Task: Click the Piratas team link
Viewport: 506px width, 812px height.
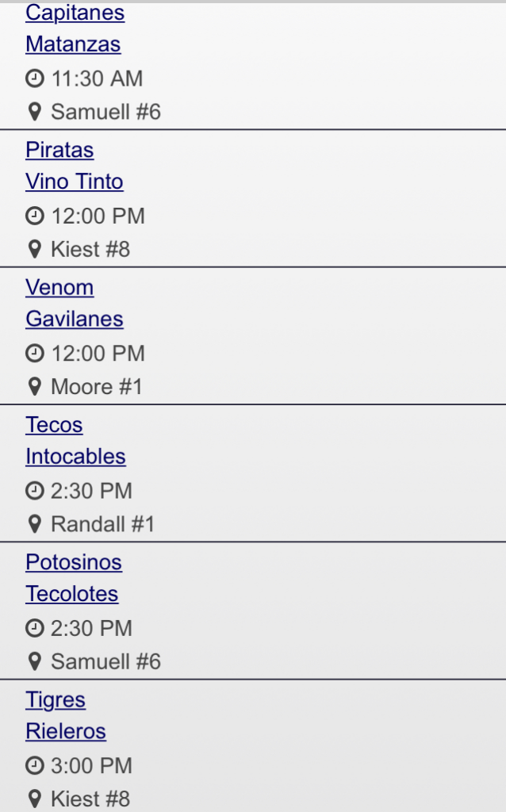Action: click(x=59, y=150)
